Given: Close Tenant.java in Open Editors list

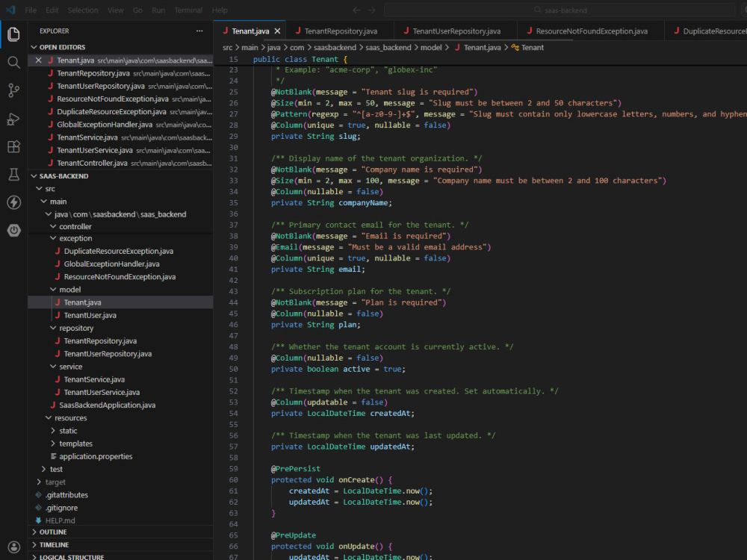Looking at the screenshot, I should 39,60.
